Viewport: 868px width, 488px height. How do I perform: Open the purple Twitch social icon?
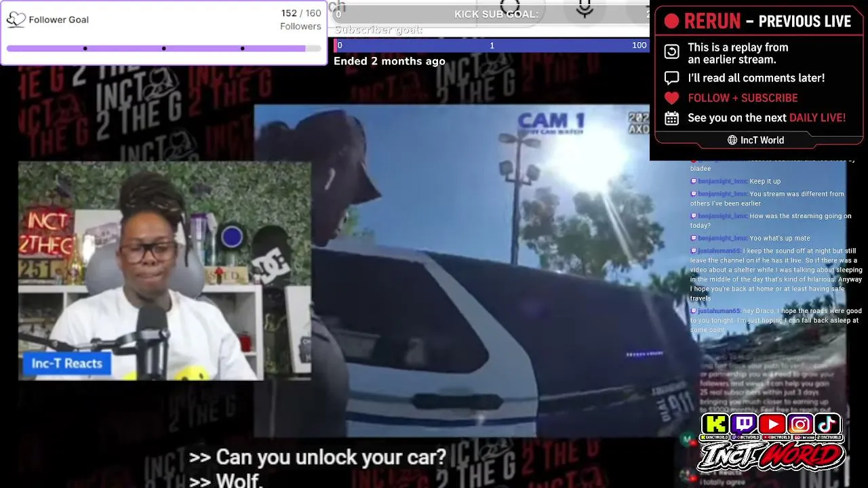[744, 425]
